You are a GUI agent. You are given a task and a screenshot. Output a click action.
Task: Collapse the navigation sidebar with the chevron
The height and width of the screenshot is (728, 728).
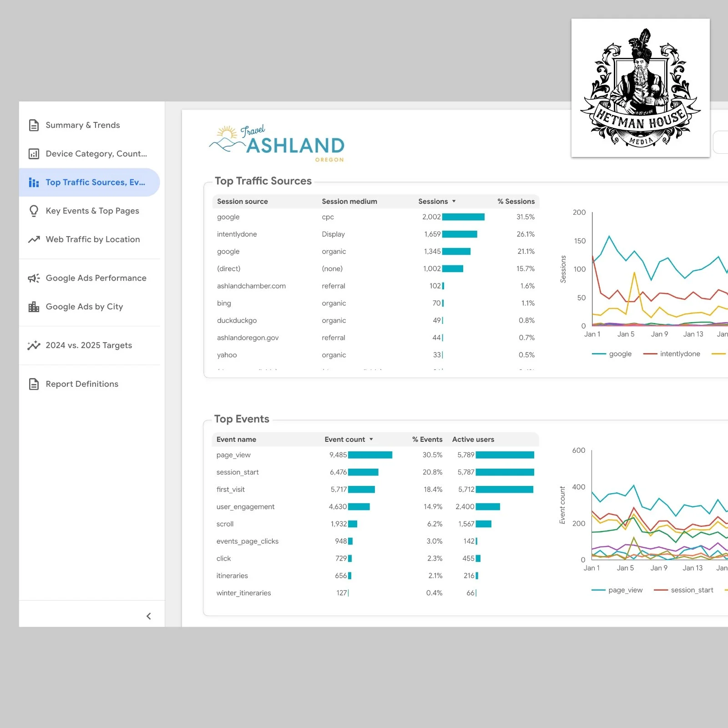click(149, 616)
